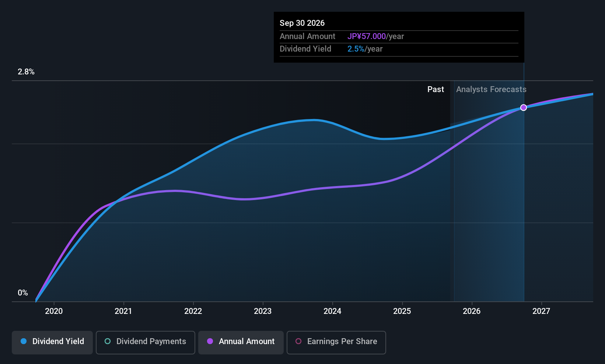Click the 2027 x-axis year label

pyautogui.click(x=541, y=311)
